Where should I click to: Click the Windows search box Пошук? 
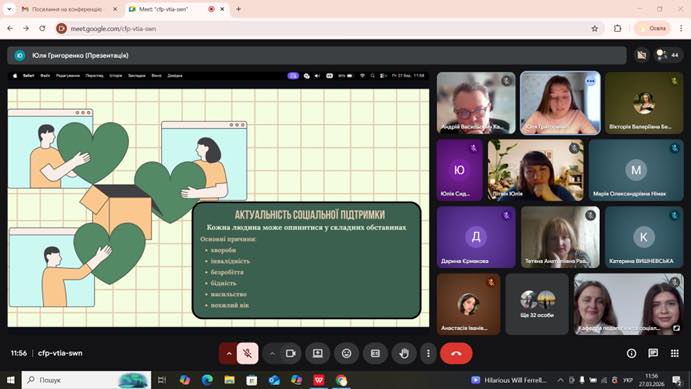coord(86,380)
